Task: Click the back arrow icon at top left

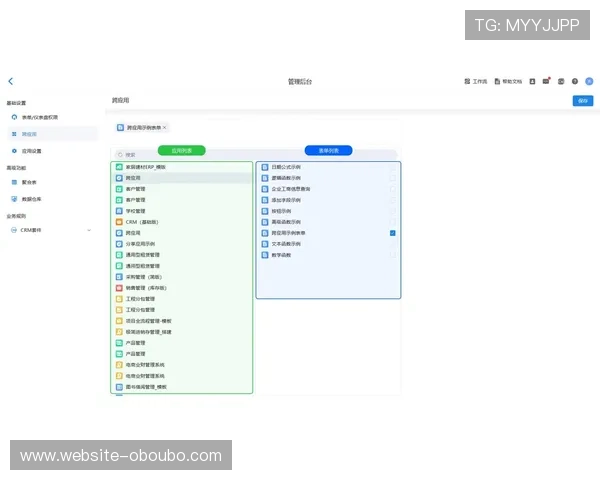Action: point(11,81)
